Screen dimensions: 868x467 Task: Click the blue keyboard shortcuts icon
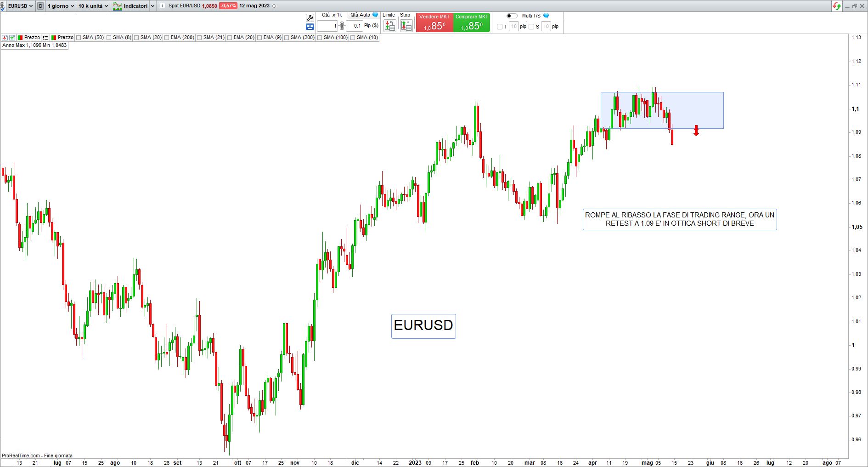pyautogui.click(x=310, y=27)
